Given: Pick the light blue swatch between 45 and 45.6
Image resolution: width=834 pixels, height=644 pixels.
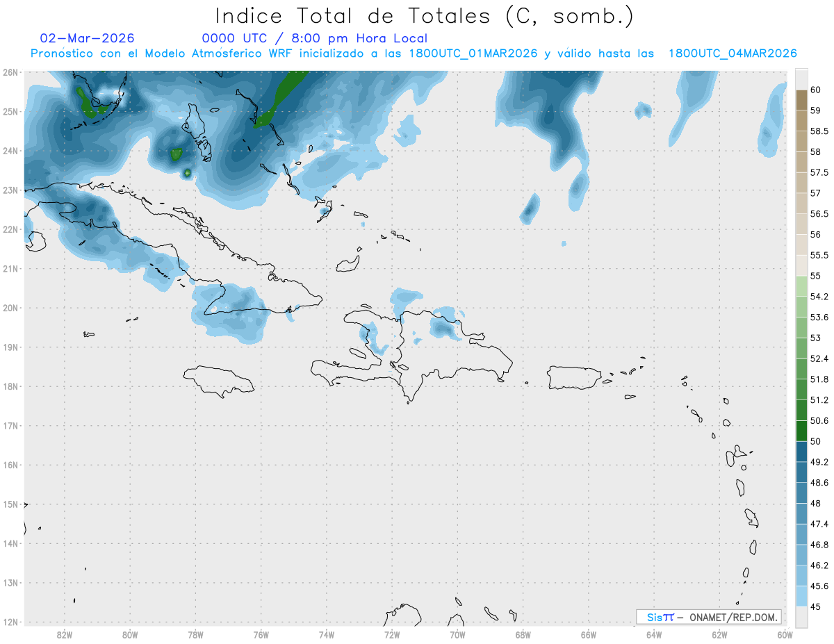Looking at the screenshot, I should [801, 596].
